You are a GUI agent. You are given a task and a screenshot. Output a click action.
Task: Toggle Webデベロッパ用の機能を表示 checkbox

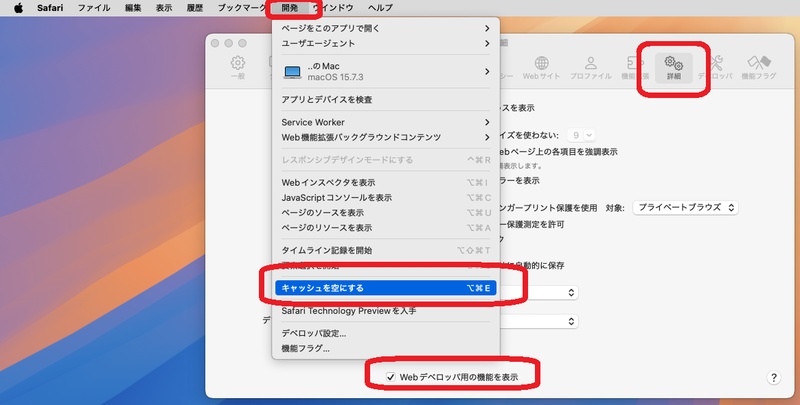click(390, 377)
